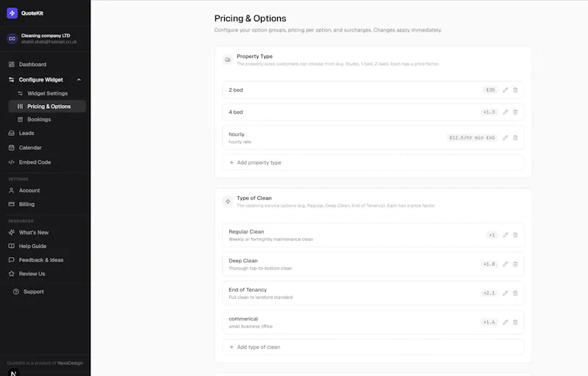Click the Property Type section icon
The width and height of the screenshot is (588, 376).
228,59
